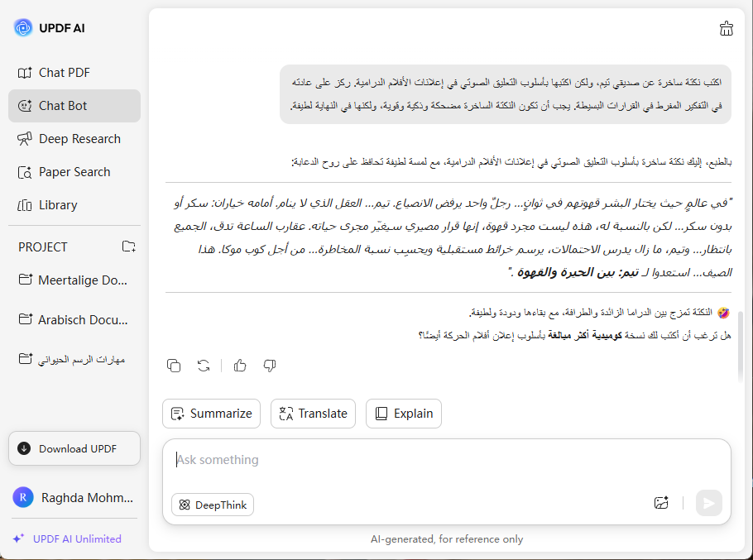The height and width of the screenshot is (560, 753).
Task: Attach an image via picture icon
Action: click(x=661, y=503)
